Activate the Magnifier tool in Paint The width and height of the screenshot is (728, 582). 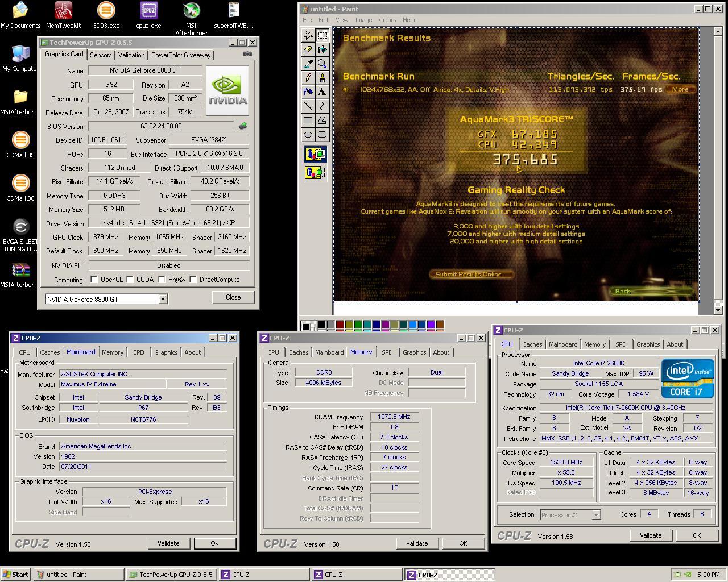coord(322,64)
